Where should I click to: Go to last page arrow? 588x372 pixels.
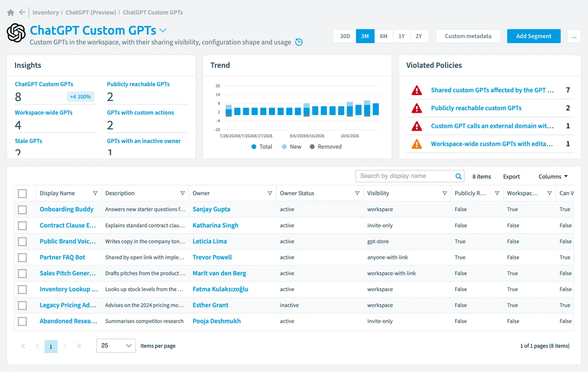79,346
